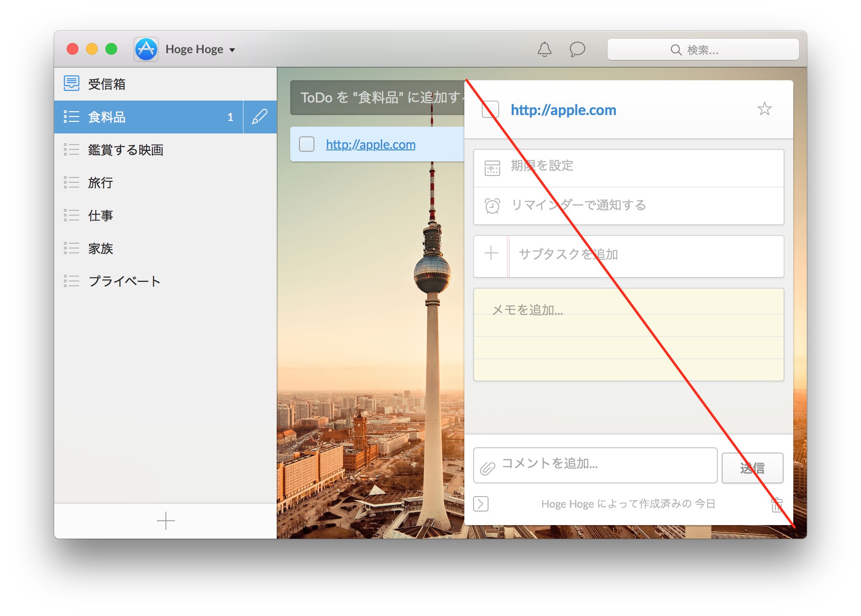Star the http://apple.com task
This screenshot has height=616, width=861.
764,109
